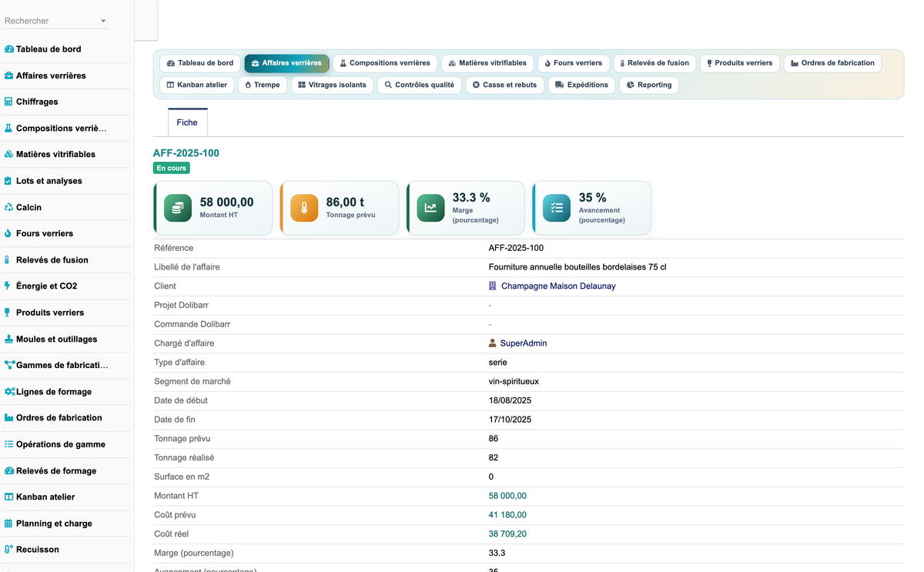
Task: Click the Calcin recycle icon
Action: pyautogui.click(x=9, y=207)
